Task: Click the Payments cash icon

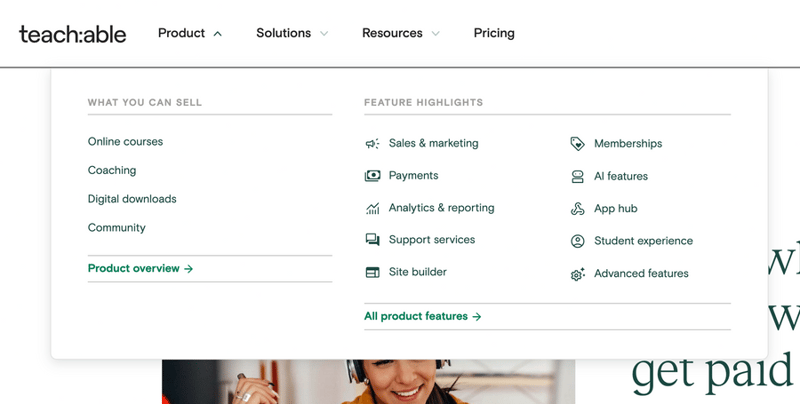Action: coord(372,176)
